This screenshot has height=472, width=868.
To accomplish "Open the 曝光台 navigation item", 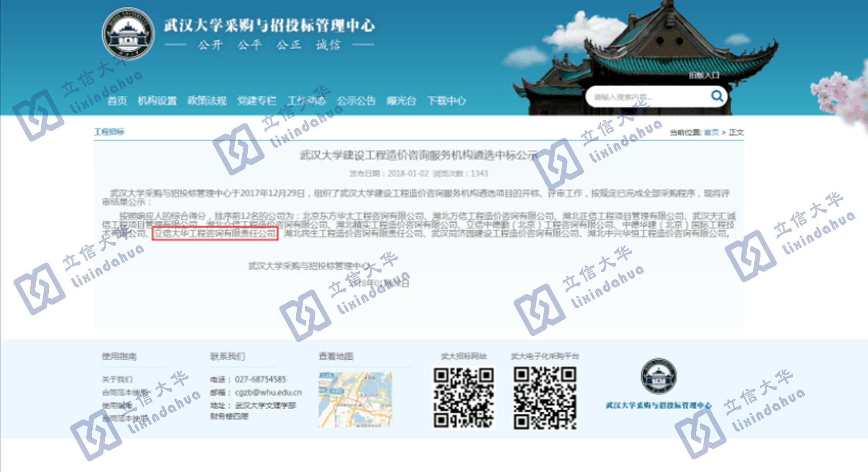I will 401,101.
